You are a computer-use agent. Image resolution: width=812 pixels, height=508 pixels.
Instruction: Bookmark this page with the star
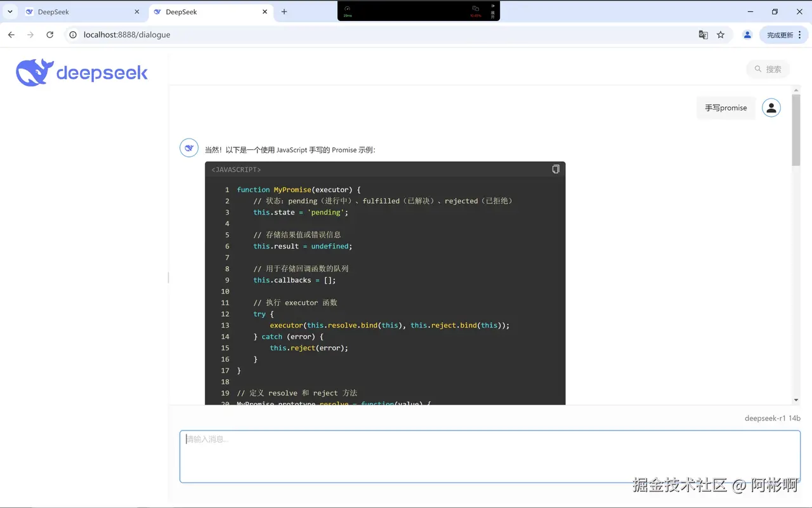[721, 35]
